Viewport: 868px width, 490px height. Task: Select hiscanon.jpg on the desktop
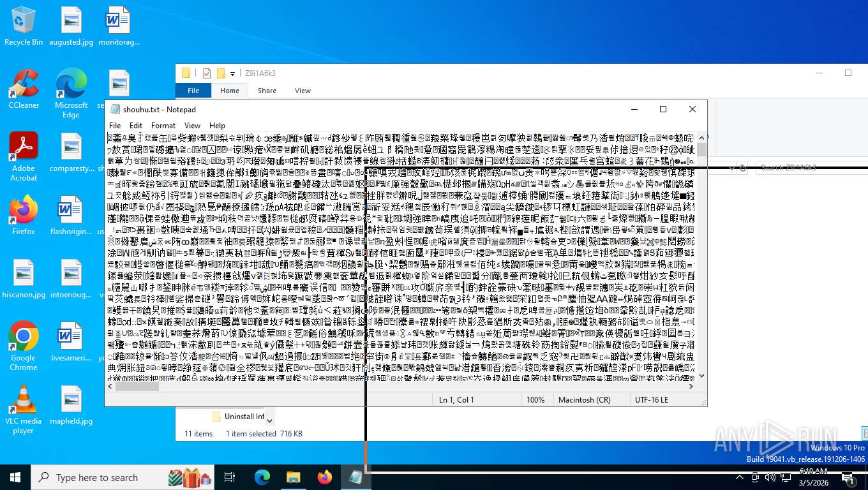click(x=24, y=279)
